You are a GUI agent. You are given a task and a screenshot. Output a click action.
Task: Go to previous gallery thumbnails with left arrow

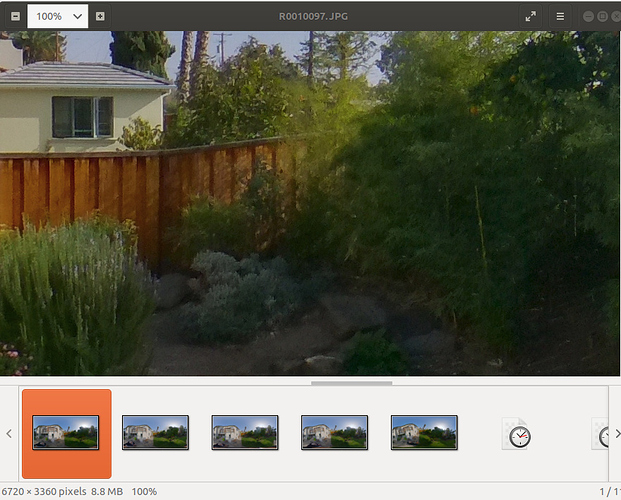point(9,433)
